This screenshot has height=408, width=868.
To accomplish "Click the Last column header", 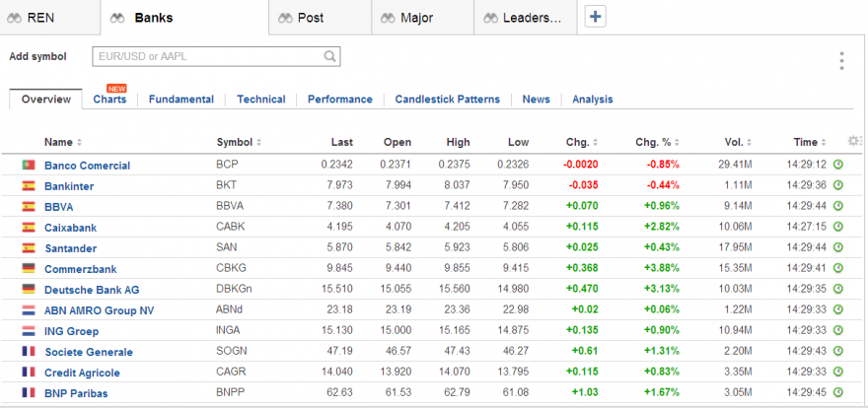I will pos(341,142).
